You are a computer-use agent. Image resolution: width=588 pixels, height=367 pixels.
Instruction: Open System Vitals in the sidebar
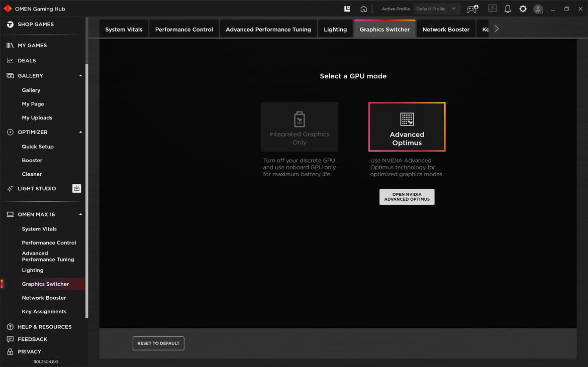pyautogui.click(x=39, y=229)
